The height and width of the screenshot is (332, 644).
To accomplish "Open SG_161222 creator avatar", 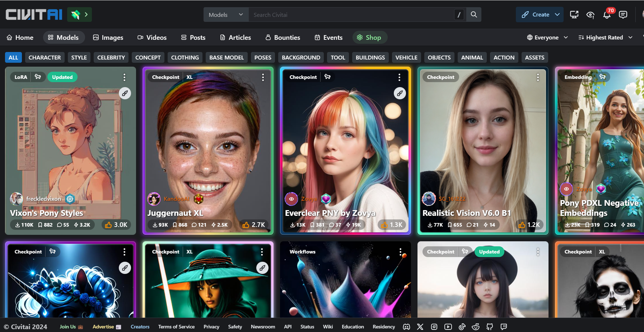I will [429, 199].
